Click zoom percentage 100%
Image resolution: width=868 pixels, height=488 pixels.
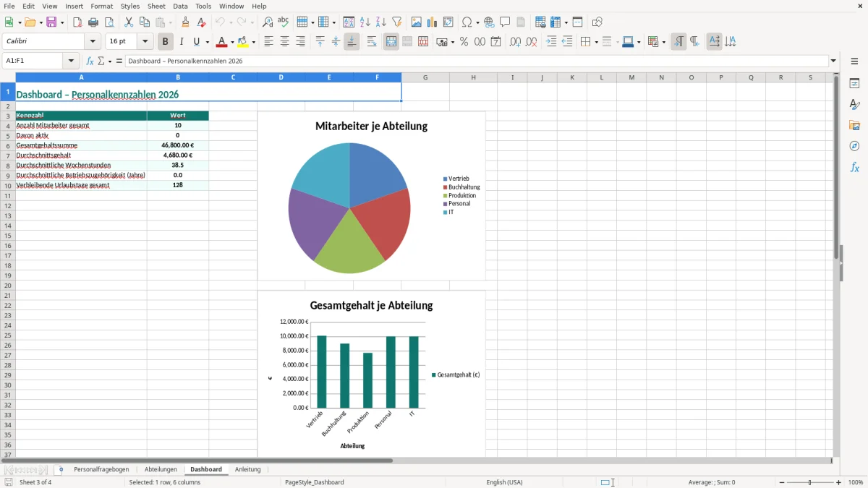tap(856, 482)
